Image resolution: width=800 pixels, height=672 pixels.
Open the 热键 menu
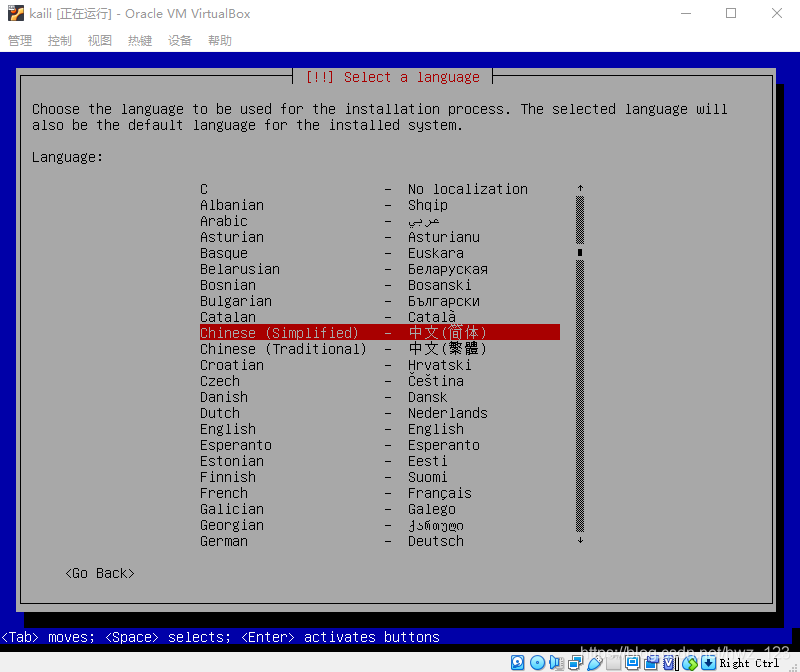tap(140, 40)
